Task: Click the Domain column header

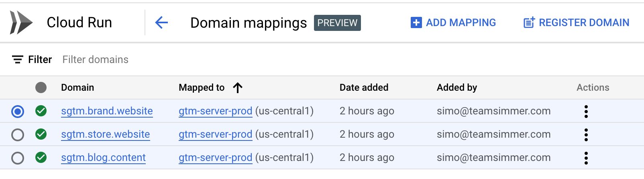Action: [77, 87]
